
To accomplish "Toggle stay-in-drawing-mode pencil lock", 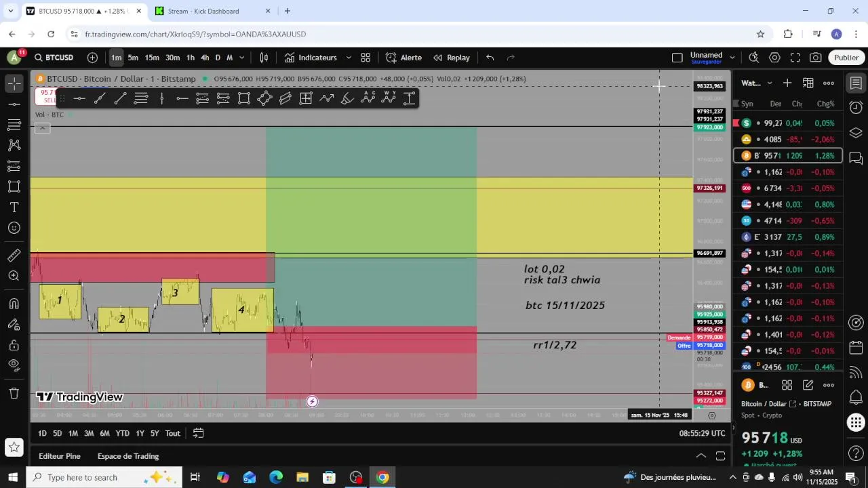I will click(x=14, y=325).
